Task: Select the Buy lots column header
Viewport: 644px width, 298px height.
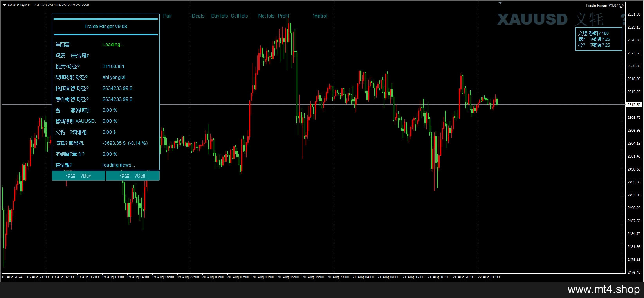Action: pyautogui.click(x=219, y=16)
